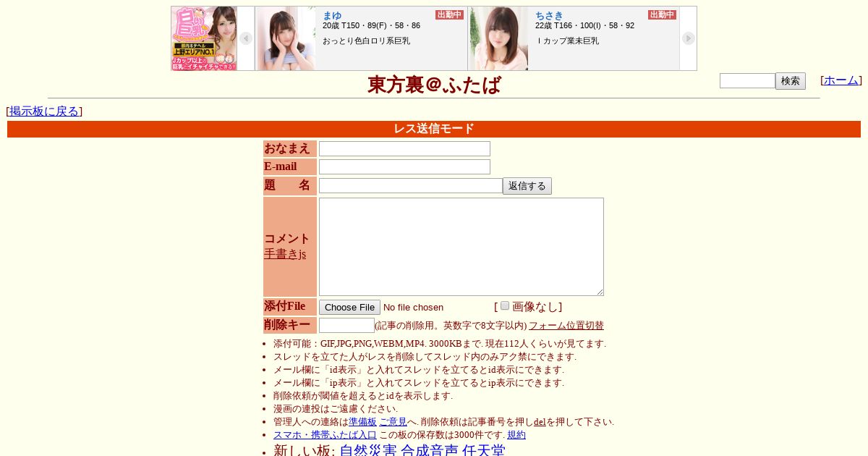
Task: Go to ホーム link
Action: 841,80
